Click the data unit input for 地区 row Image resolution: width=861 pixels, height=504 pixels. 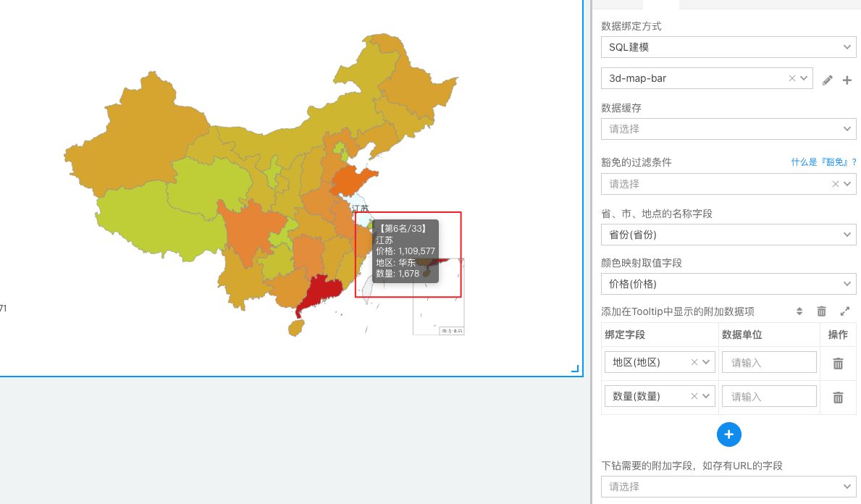[769, 363]
